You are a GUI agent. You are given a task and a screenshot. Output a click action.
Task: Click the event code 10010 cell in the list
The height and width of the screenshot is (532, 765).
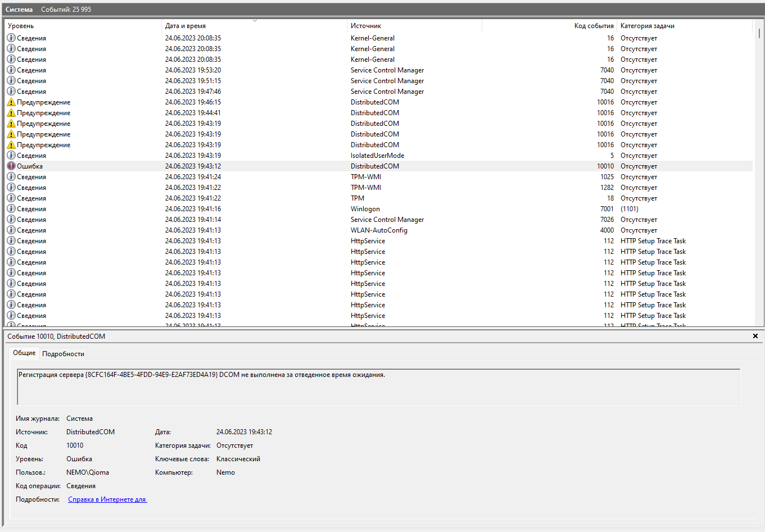[605, 166]
